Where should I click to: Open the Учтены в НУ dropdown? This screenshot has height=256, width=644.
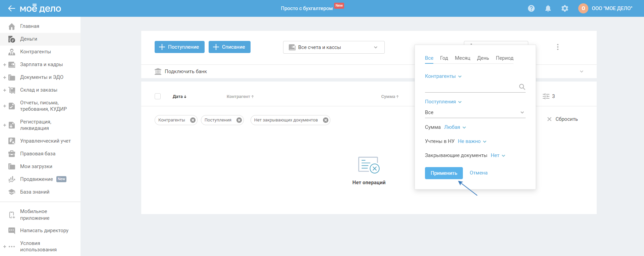[x=472, y=141]
